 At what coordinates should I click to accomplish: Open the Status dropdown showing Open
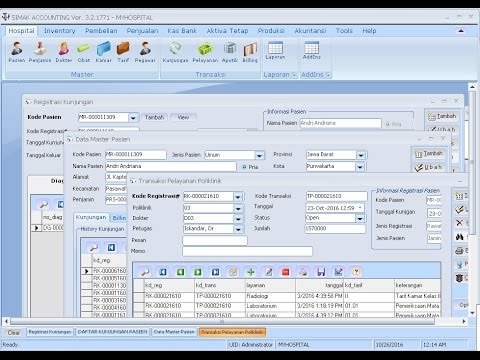pos(360,218)
